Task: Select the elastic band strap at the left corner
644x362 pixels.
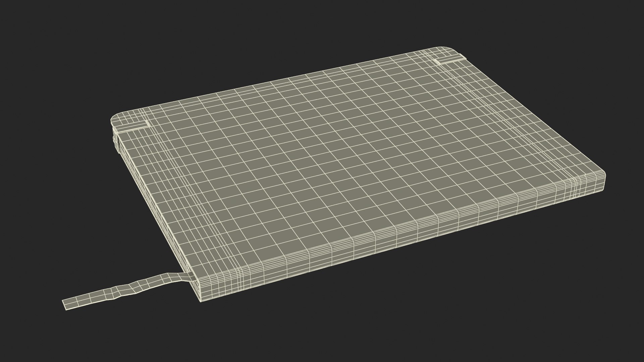Action: click(131, 127)
